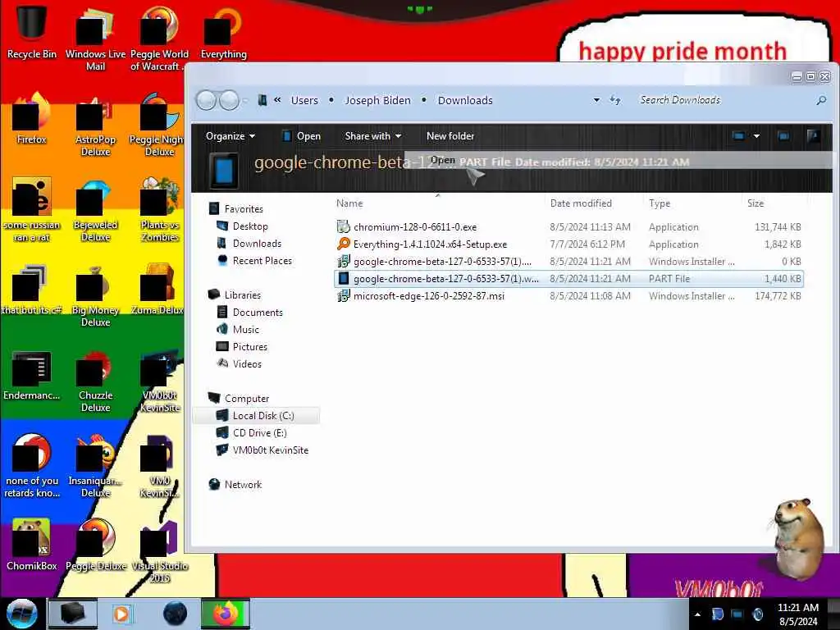Click the Back navigation button in Explorer
The width and height of the screenshot is (840, 630).
tap(206, 100)
